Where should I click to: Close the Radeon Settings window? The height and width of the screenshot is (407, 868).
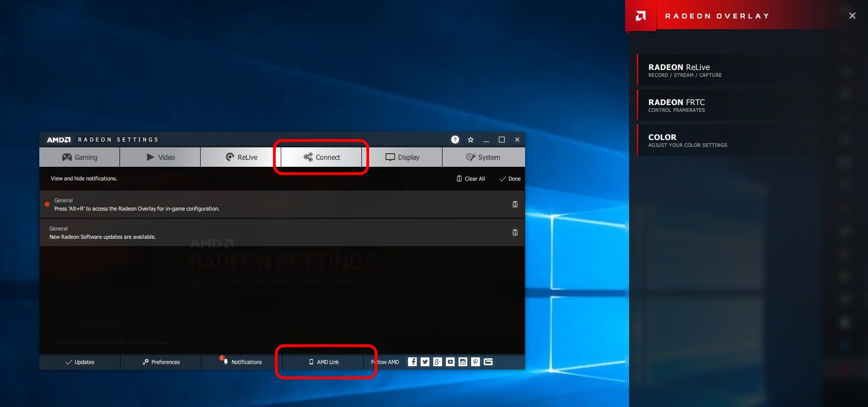[517, 140]
